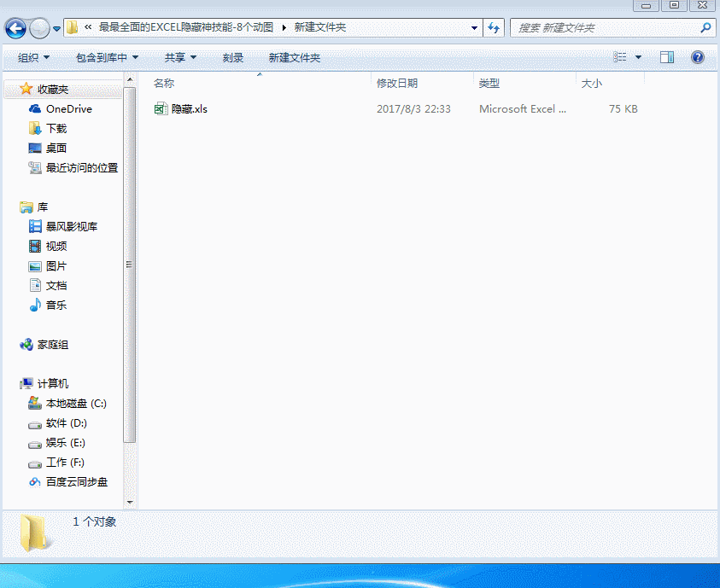Click the magnifier search icon
This screenshot has width=720, height=588.
[x=705, y=28]
